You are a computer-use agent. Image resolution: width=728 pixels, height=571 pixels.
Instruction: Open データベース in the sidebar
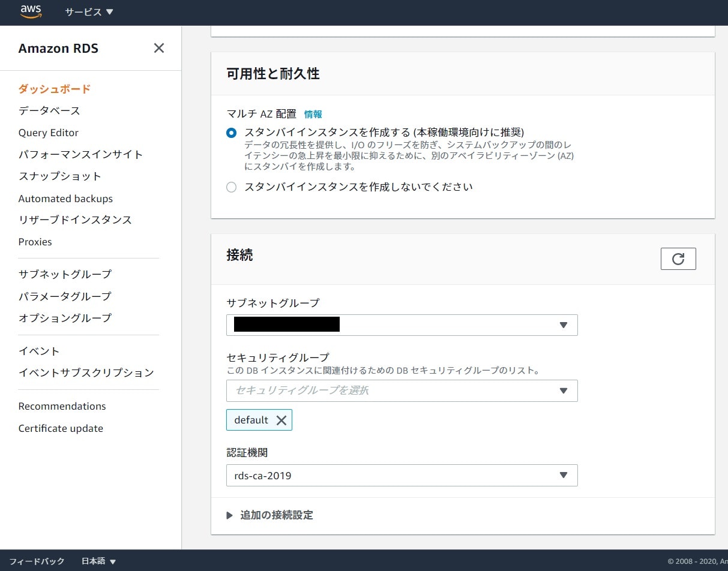(49, 111)
